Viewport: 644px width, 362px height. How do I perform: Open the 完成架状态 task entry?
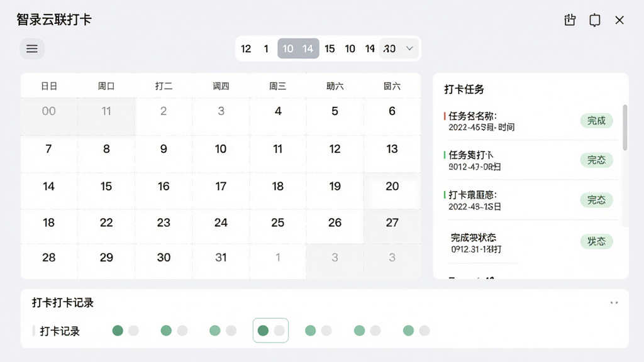[x=531, y=243]
